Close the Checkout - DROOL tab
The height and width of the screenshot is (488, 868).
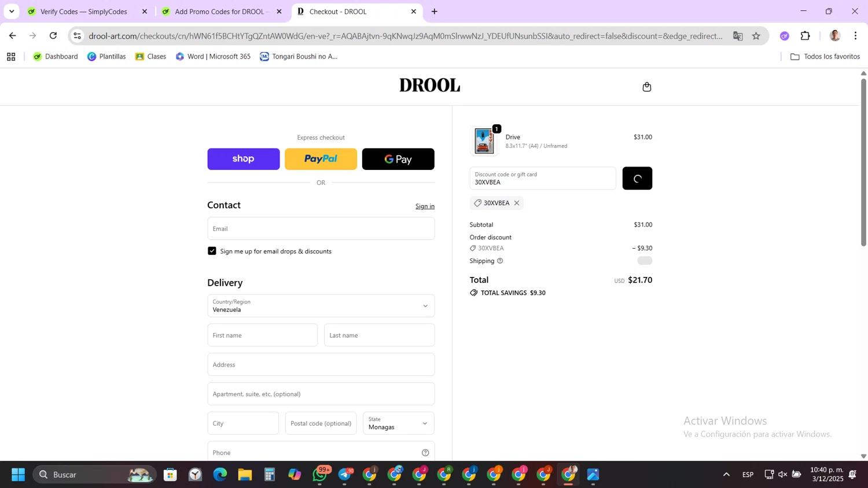[x=413, y=12]
